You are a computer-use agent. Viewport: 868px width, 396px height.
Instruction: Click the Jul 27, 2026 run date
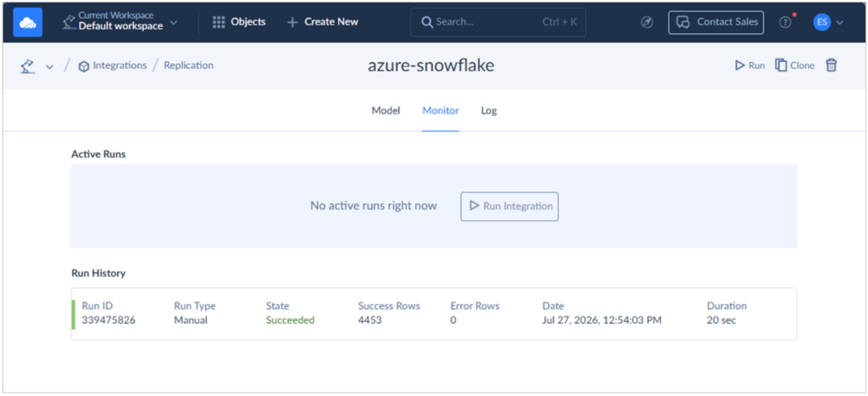[602, 321]
